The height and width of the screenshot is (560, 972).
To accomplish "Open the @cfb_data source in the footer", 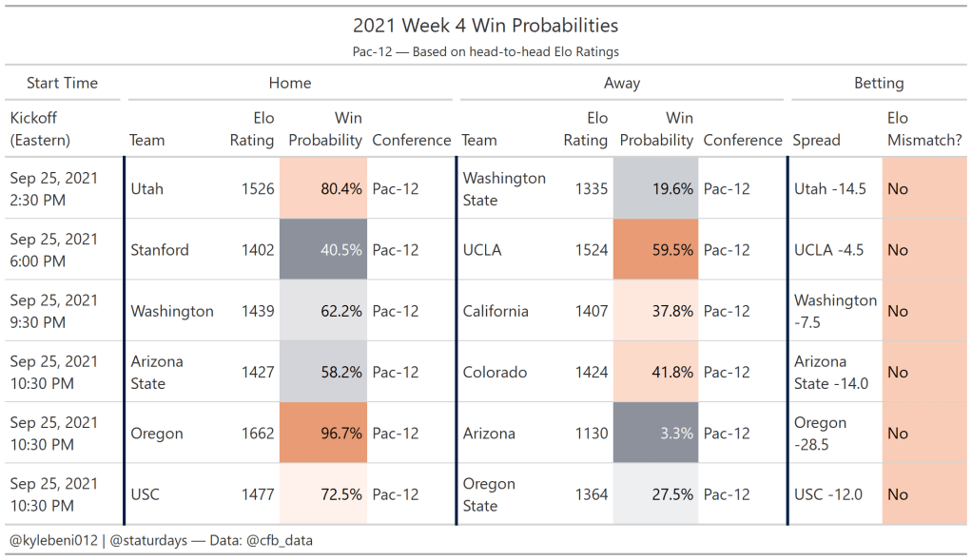I will [x=278, y=540].
